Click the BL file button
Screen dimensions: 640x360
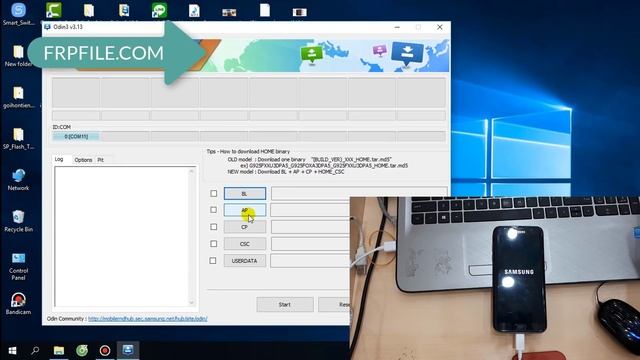pyautogui.click(x=244, y=193)
